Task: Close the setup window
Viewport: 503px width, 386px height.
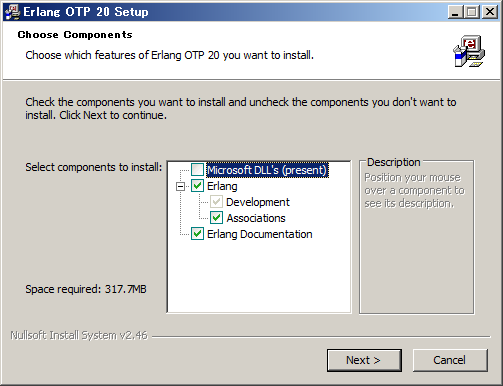Action: 490,12
